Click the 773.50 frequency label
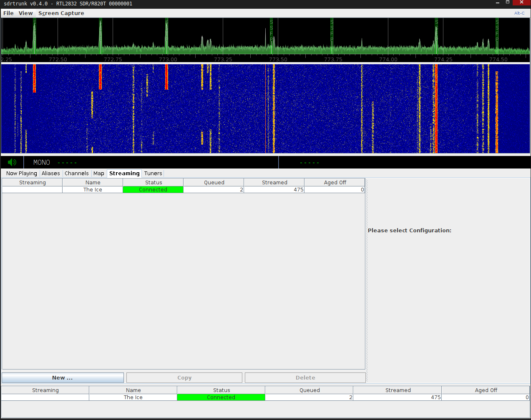 278,60
